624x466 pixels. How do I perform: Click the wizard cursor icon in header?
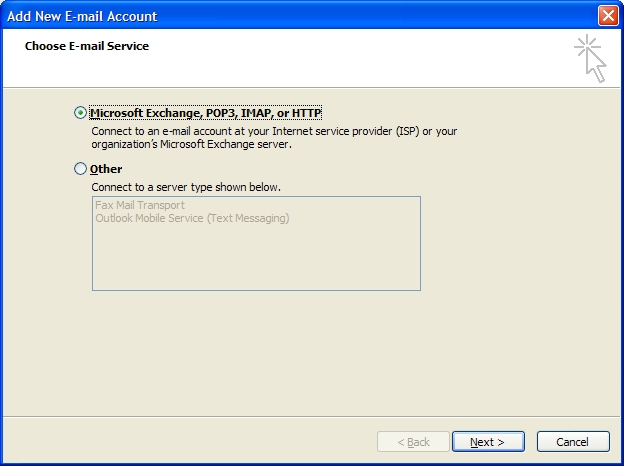591,57
